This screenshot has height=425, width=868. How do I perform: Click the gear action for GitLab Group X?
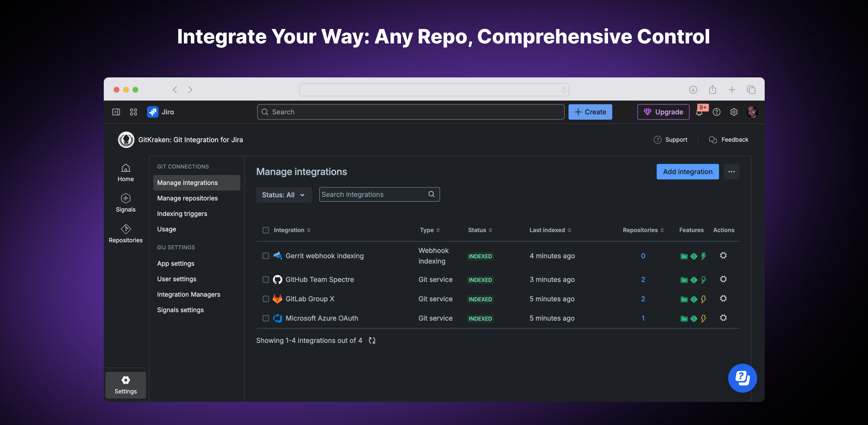click(x=723, y=298)
